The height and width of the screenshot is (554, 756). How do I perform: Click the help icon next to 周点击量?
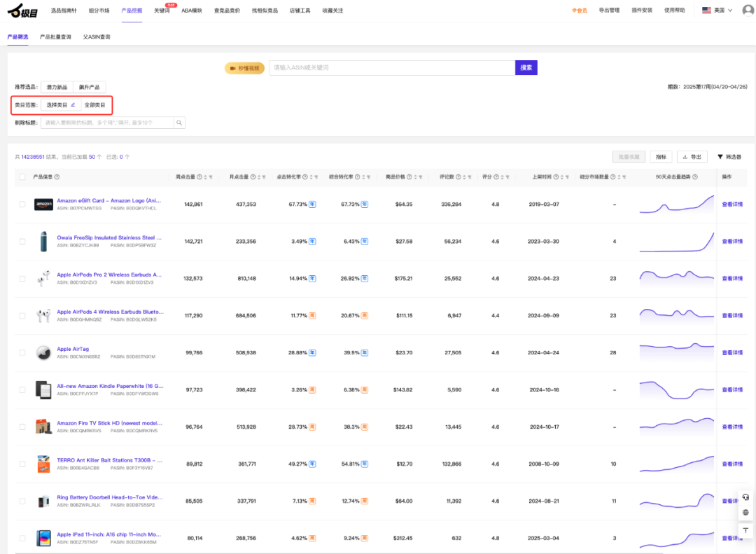click(199, 177)
